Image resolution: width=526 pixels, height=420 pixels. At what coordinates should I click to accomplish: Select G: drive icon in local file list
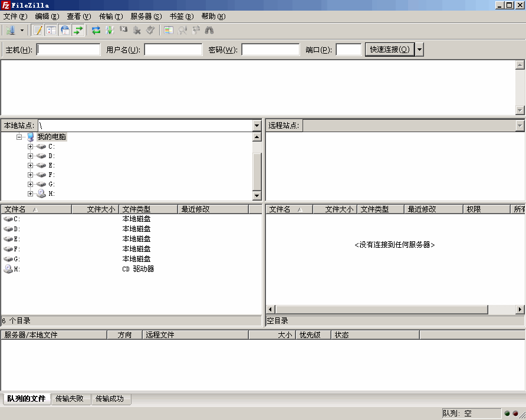click(x=8, y=260)
